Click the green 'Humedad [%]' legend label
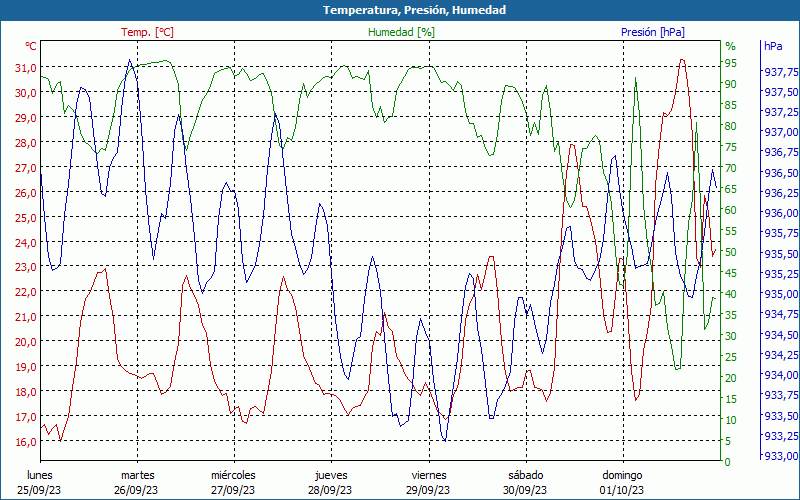 point(401,32)
